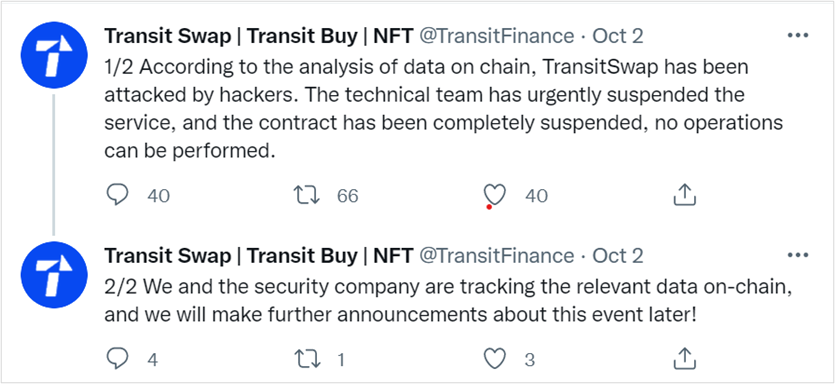Reply to the first tweet about the hack
835x384 pixels.
(x=117, y=195)
